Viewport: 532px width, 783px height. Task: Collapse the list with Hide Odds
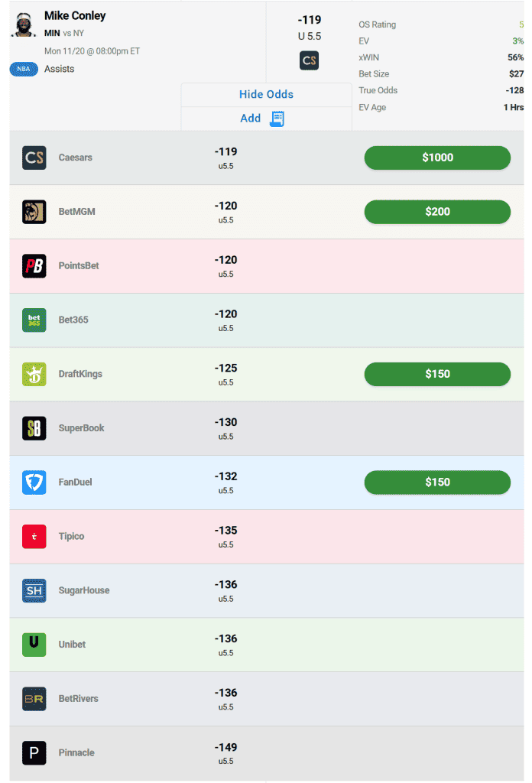[x=266, y=95]
